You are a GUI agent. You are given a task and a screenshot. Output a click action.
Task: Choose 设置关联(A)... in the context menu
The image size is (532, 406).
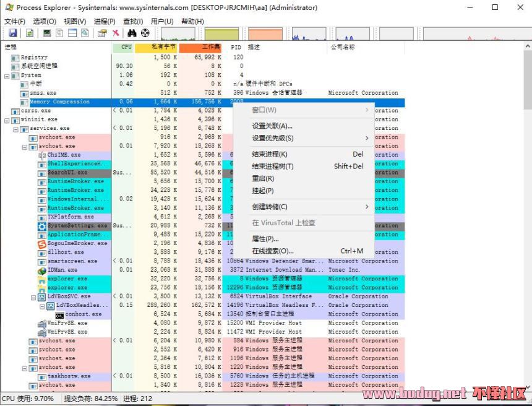(x=304, y=126)
